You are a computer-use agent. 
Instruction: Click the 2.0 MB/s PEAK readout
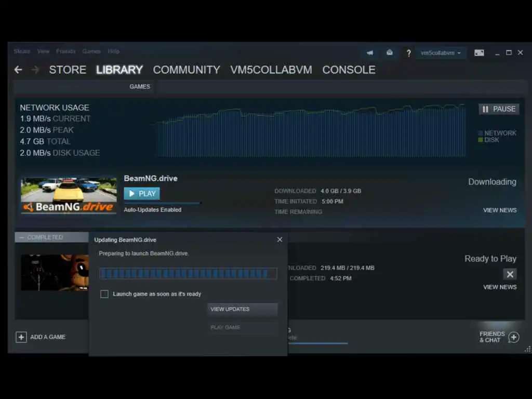pos(47,130)
